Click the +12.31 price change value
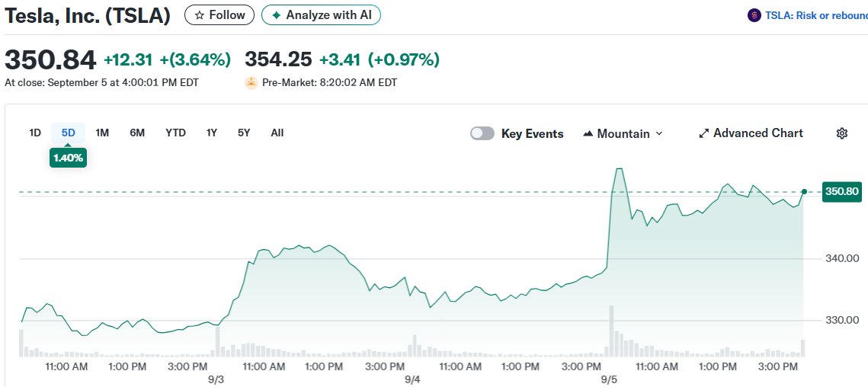The width and height of the screenshot is (868, 387). tap(129, 59)
